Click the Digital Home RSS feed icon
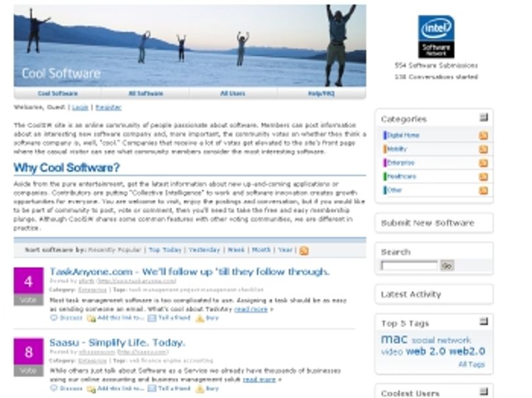532x398 pixels. click(483, 135)
